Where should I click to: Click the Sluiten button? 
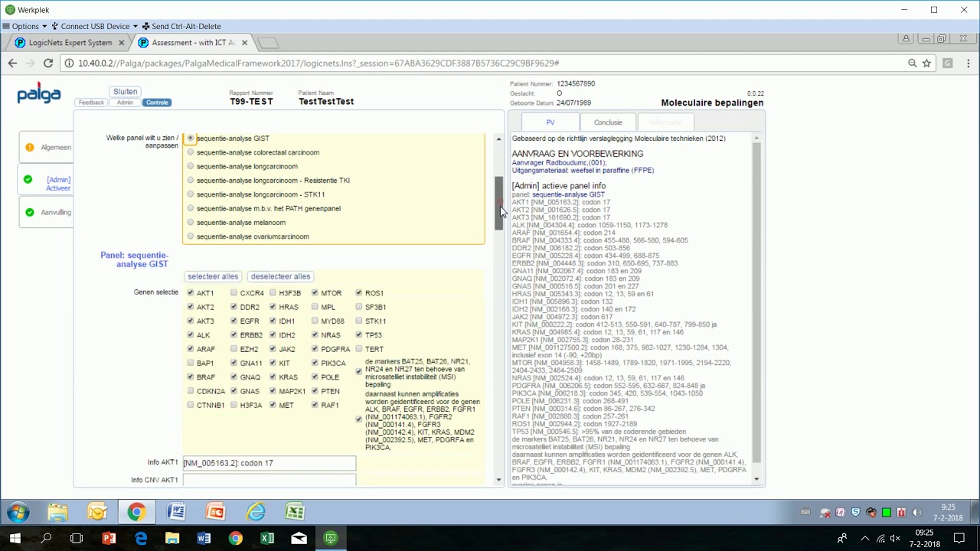pos(125,92)
